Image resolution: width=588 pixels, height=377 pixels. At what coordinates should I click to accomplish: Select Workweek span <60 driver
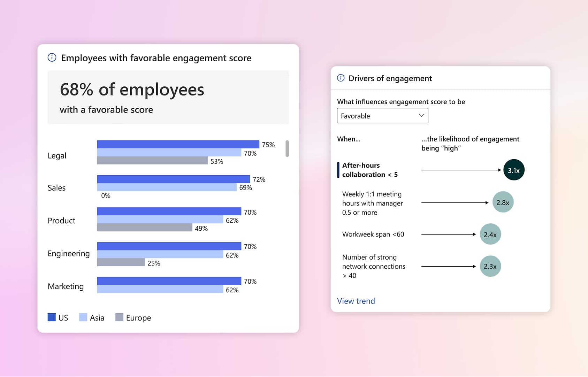pyautogui.click(x=373, y=234)
